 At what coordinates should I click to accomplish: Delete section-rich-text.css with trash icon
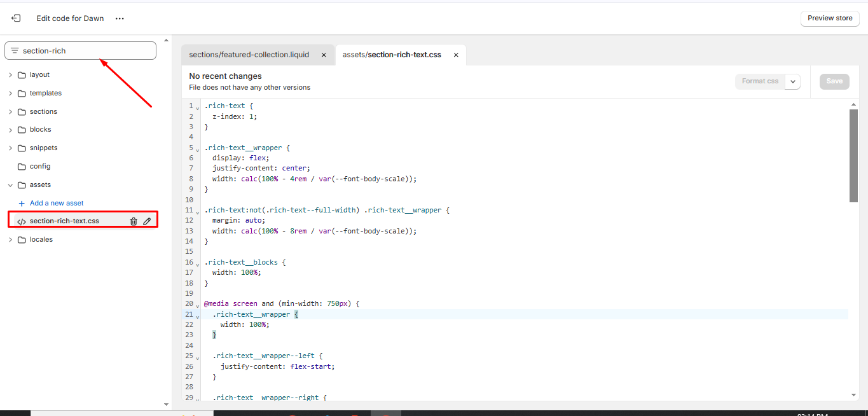point(134,221)
